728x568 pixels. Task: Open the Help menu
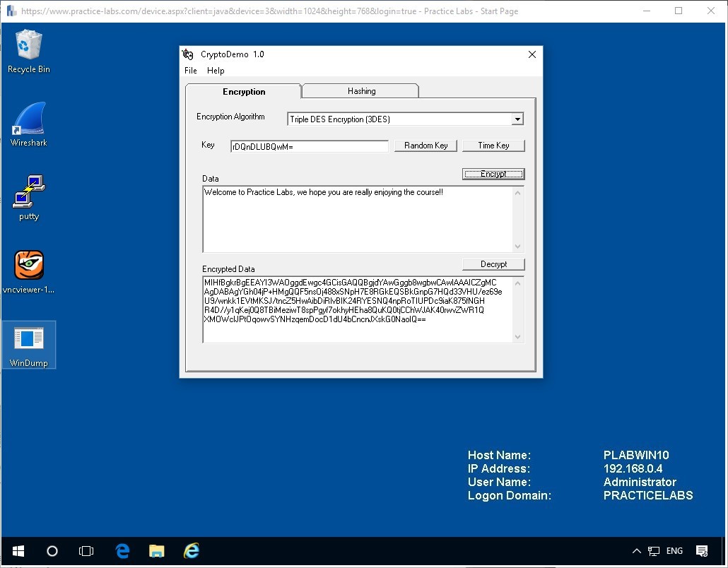216,70
